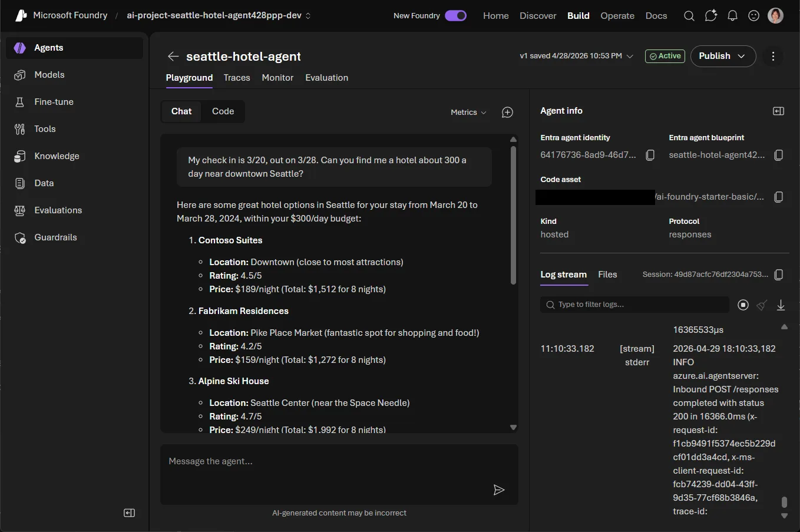Click the log timestamp 11:10:33.182

click(x=567, y=349)
